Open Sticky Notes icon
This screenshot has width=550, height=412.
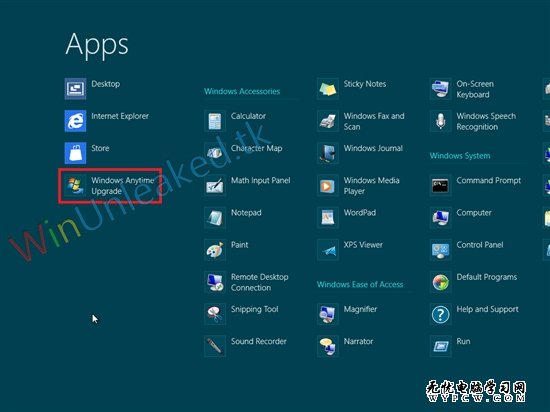point(328,89)
